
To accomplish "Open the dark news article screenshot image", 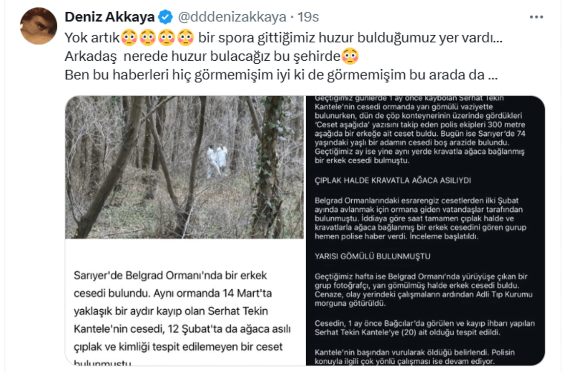I will coord(425,230).
